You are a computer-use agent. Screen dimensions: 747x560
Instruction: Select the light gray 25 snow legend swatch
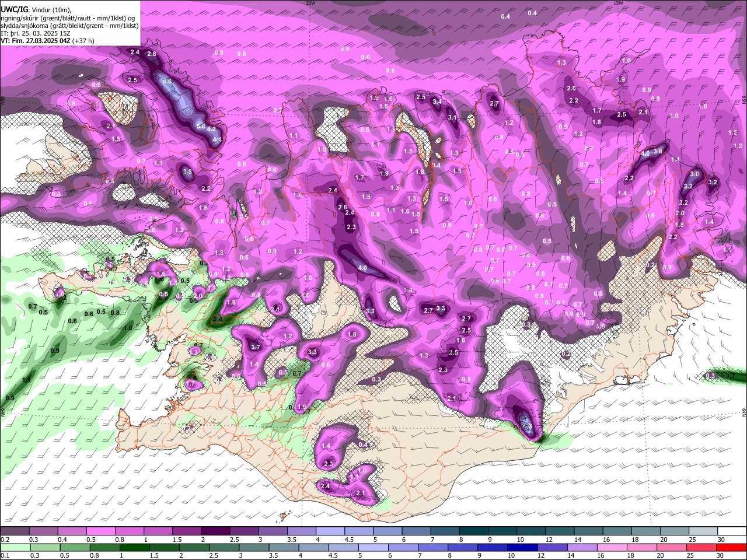click(x=703, y=531)
